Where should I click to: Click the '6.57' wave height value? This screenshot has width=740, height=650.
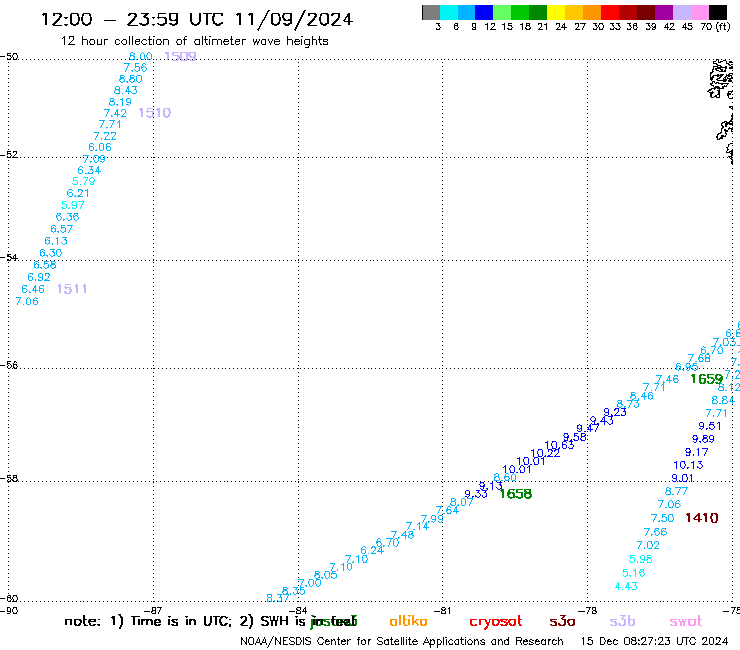(x=62, y=229)
